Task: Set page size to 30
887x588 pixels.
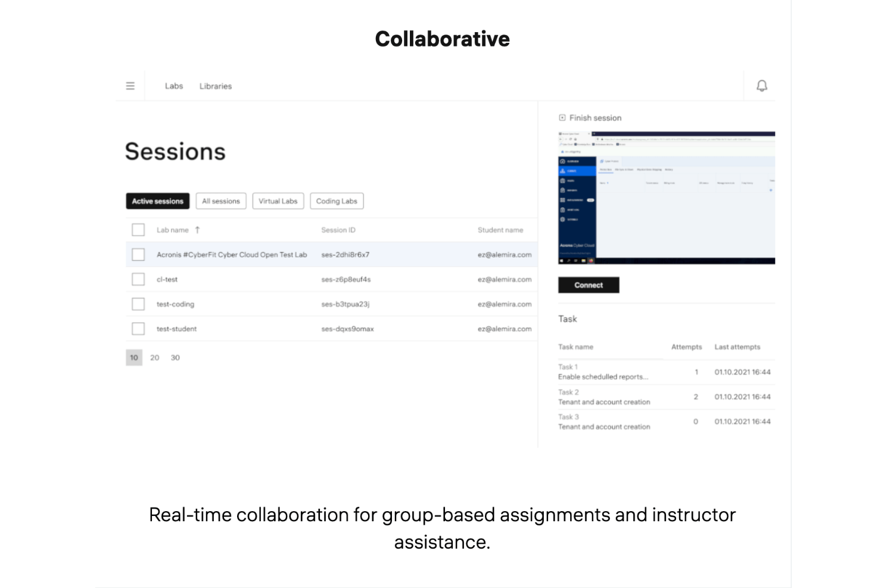Action: [175, 357]
